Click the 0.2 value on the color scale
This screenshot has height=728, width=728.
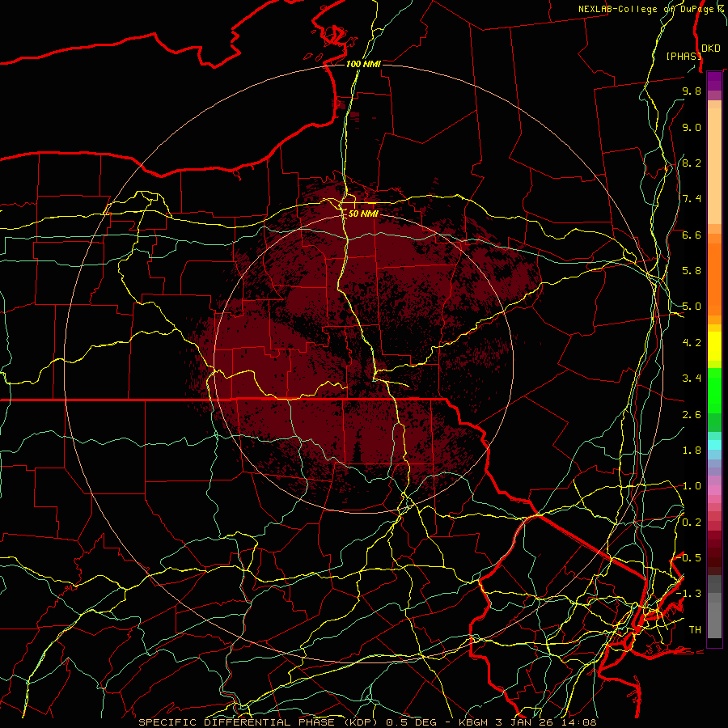(692, 523)
